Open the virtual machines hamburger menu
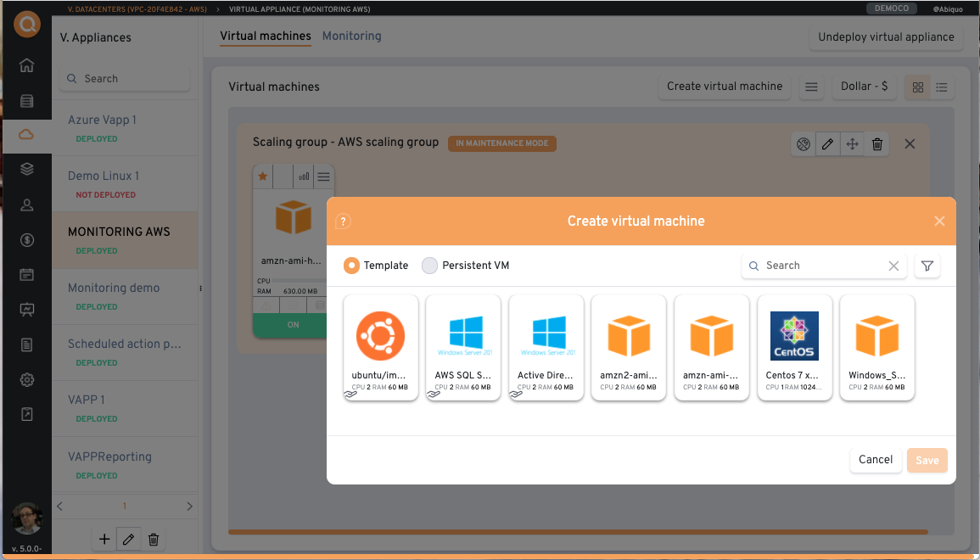Image resolution: width=980 pixels, height=560 pixels. (x=811, y=87)
